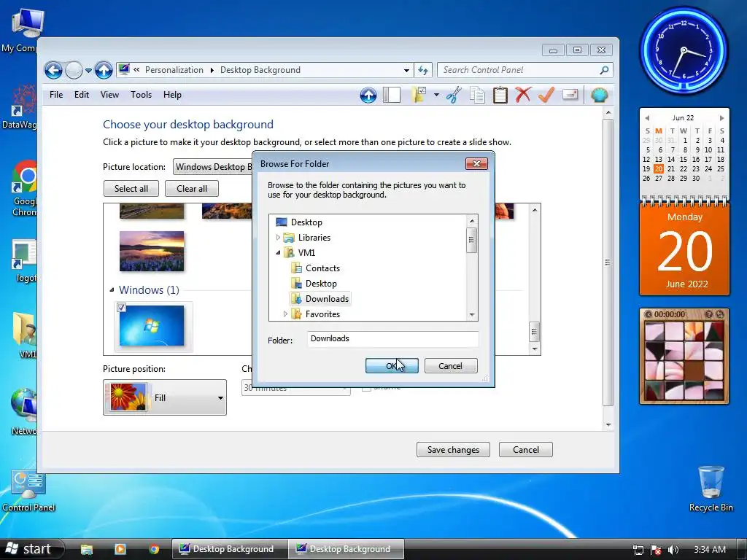Click the network tray icon
The image size is (747, 560).
click(638, 550)
